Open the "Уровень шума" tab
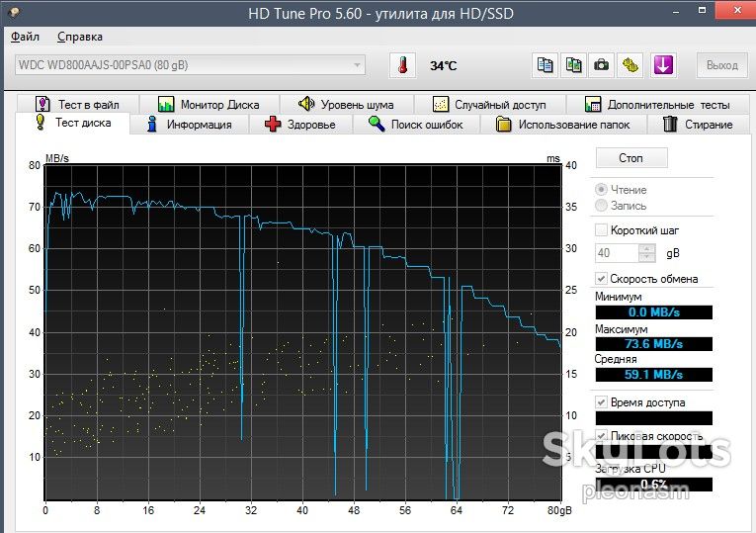 347,104
